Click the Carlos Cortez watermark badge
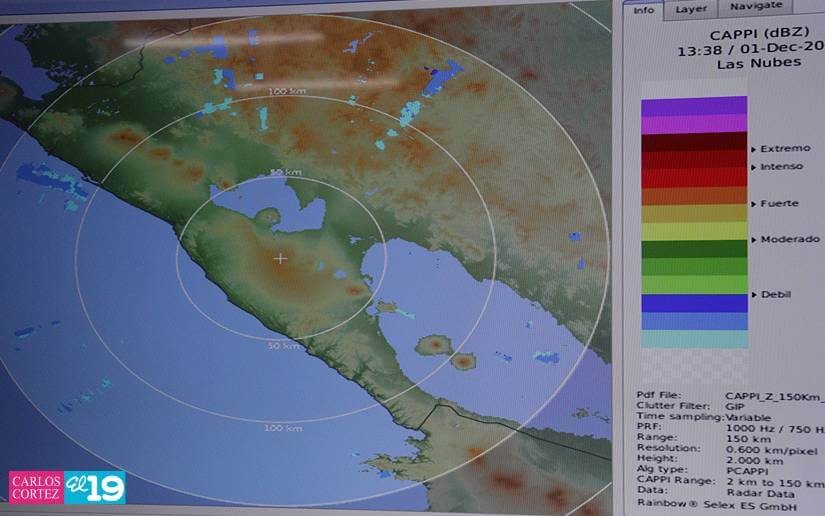This screenshot has height=516, width=825. pyautogui.click(x=36, y=487)
